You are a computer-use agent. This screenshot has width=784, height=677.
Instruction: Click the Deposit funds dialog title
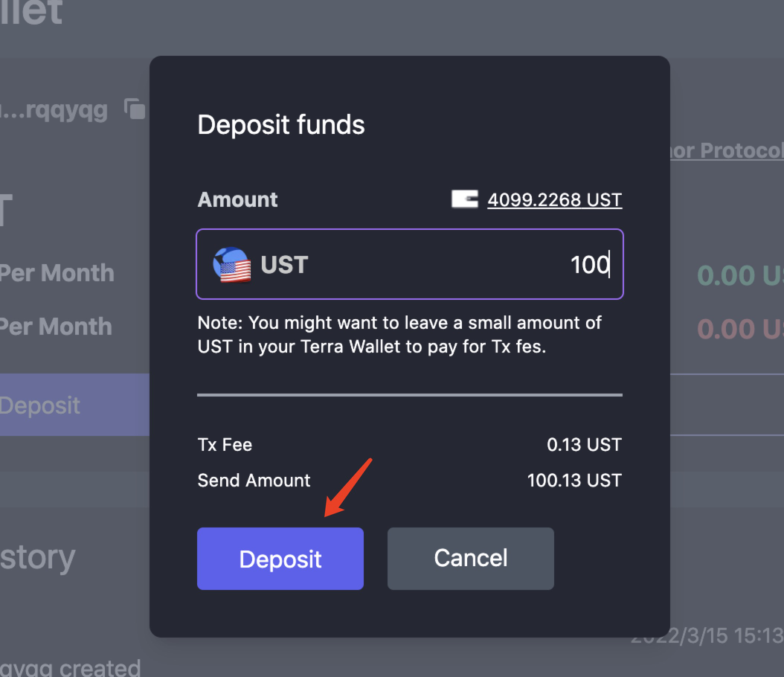tap(281, 124)
